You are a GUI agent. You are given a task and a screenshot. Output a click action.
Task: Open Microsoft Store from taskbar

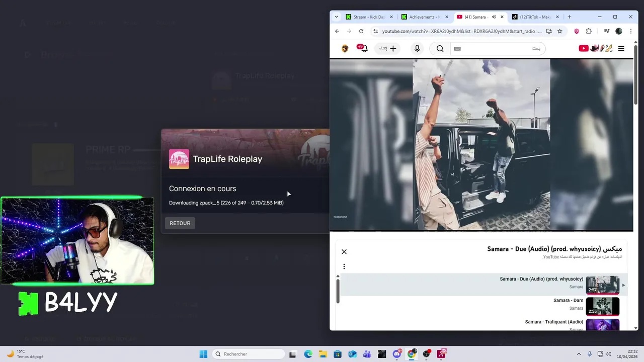click(x=338, y=354)
